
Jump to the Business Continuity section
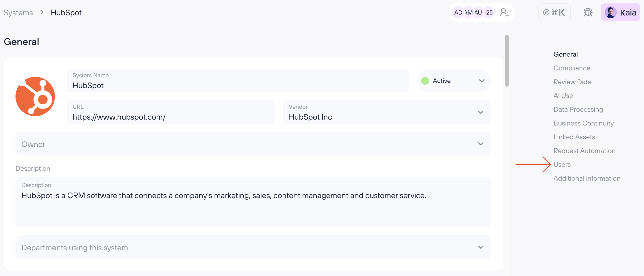(584, 123)
